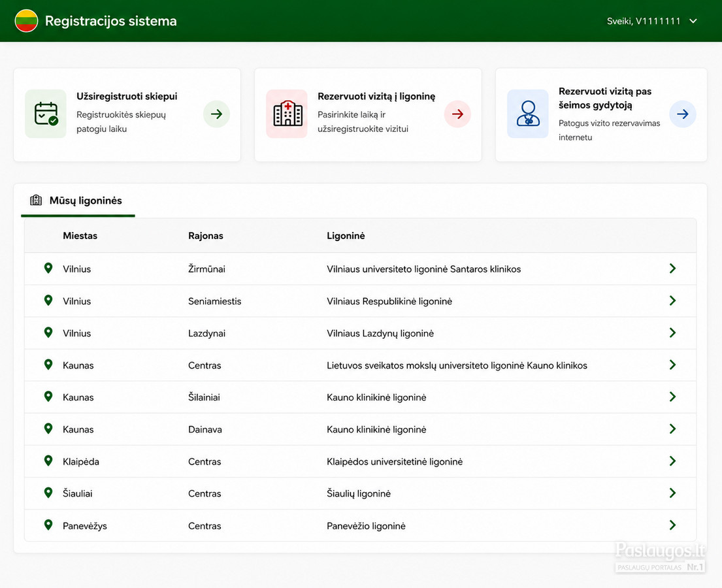This screenshot has width=722, height=588.
Task: Click location pin in Žirmūnai row
Action: click(x=48, y=268)
